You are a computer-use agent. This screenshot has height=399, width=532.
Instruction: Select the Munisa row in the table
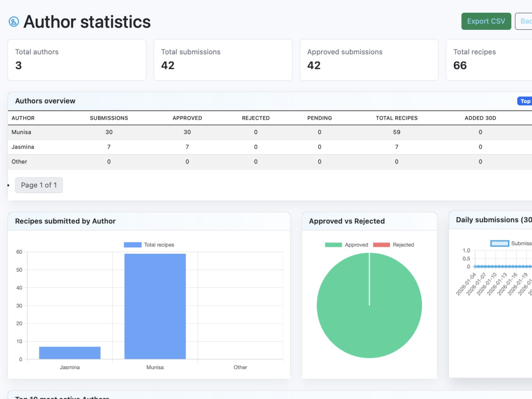coord(270,132)
